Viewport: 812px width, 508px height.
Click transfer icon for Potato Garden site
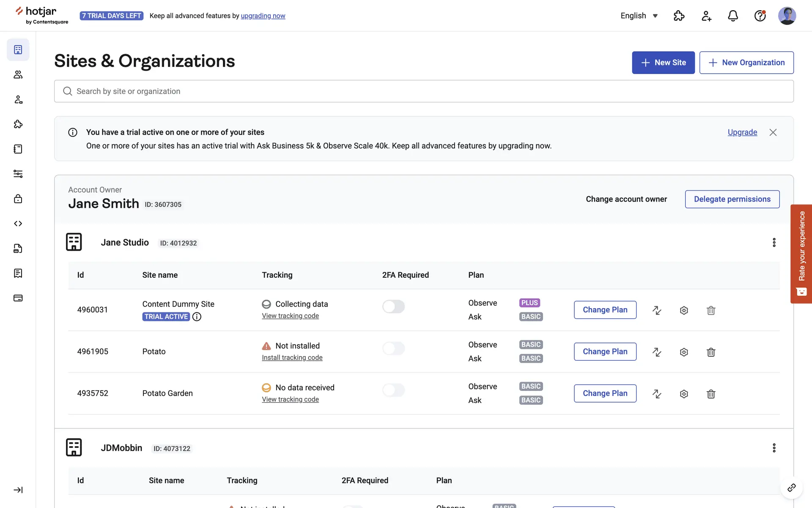tap(657, 394)
